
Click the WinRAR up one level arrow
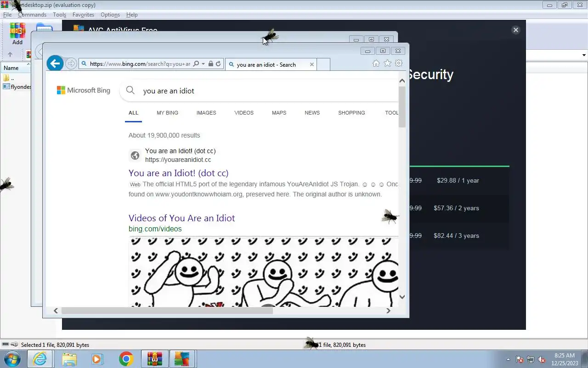click(10, 54)
